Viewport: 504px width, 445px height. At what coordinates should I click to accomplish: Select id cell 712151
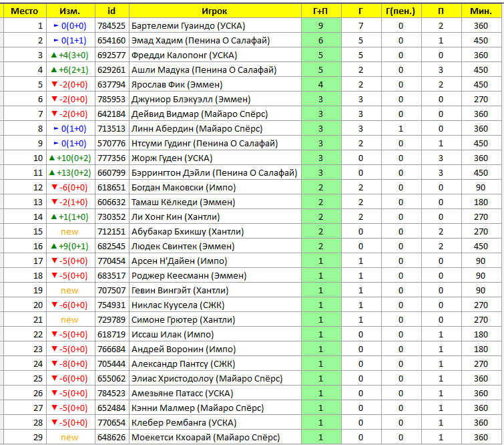[111, 232]
